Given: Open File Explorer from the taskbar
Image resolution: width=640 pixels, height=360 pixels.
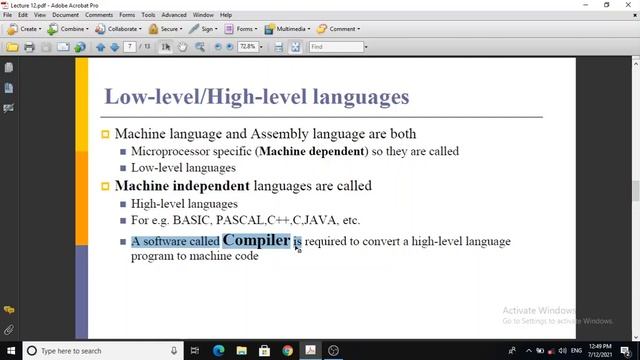Looking at the screenshot, I should (x=242, y=351).
